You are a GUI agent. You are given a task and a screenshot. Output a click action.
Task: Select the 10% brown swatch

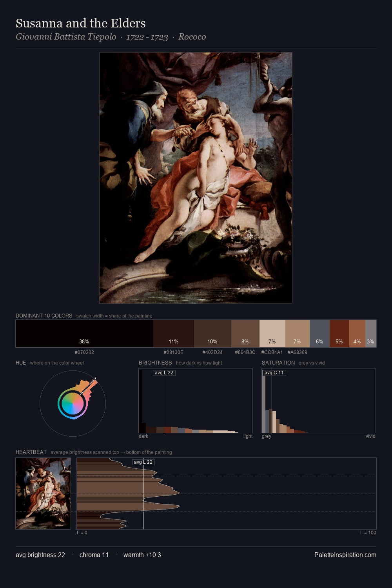point(212,334)
